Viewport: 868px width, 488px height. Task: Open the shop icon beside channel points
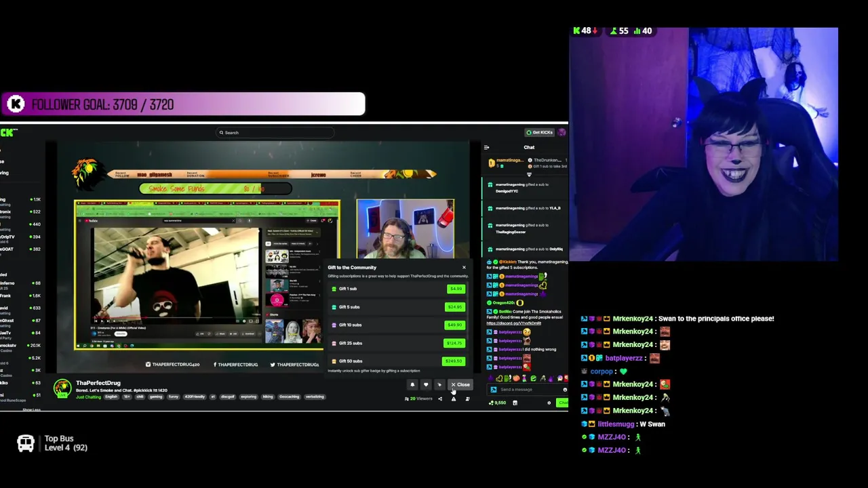pyautogui.click(x=515, y=403)
